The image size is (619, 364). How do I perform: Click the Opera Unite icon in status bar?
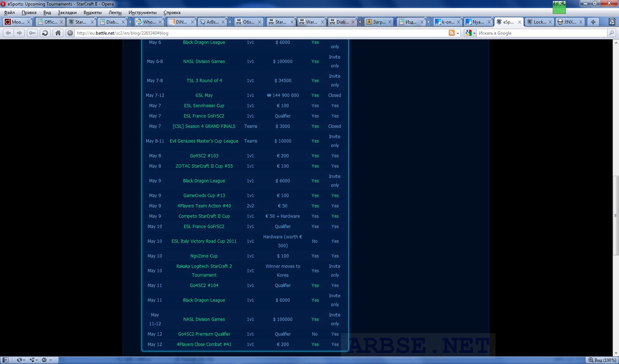tap(32, 360)
